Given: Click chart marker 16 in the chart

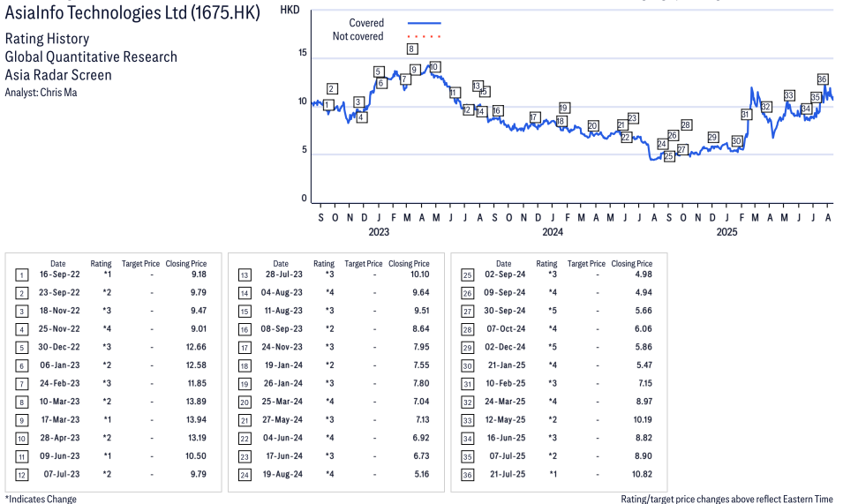Looking at the screenshot, I should click(497, 110).
